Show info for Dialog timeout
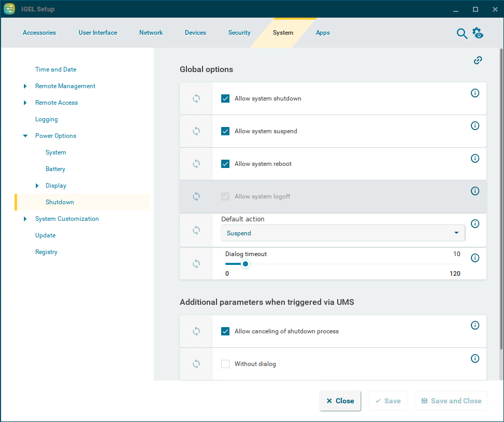The height and width of the screenshot is (422, 504). tap(474, 258)
